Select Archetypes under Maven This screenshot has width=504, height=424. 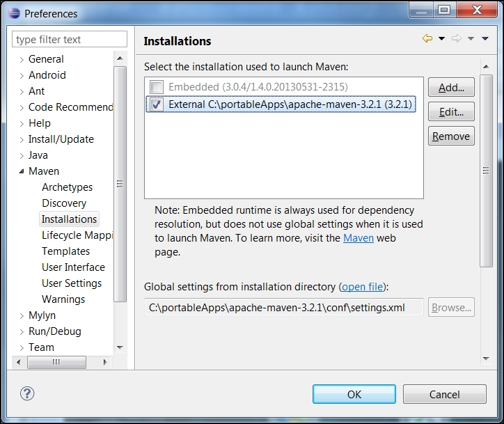point(68,187)
